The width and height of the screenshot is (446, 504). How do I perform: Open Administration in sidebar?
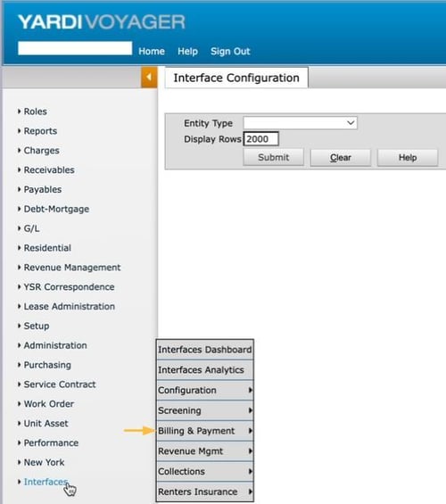(x=53, y=345)
